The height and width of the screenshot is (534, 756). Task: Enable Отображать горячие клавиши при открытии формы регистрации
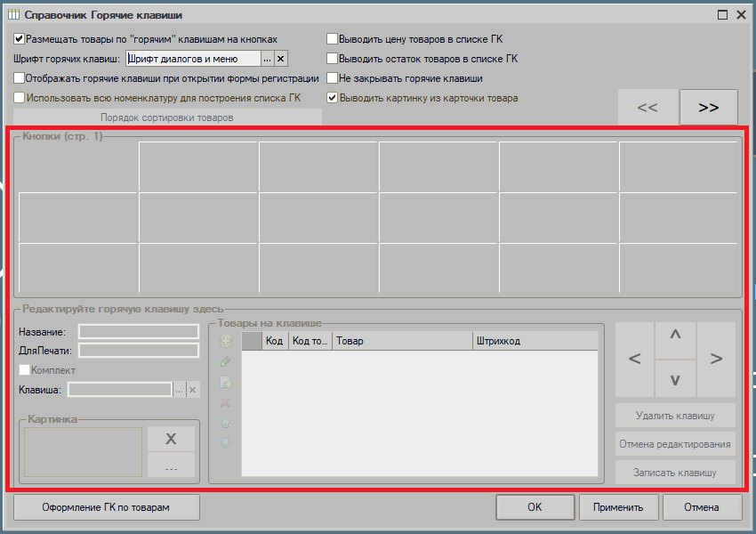coord(19,78)
